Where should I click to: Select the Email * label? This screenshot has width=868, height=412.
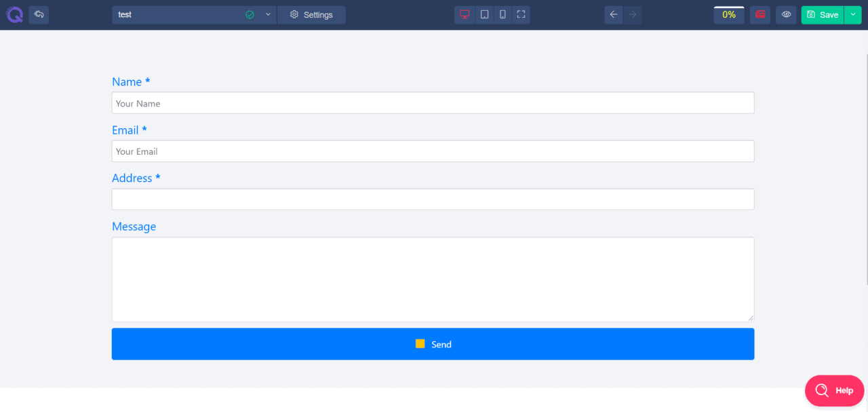pyautogui.click(x=130, y=130)
